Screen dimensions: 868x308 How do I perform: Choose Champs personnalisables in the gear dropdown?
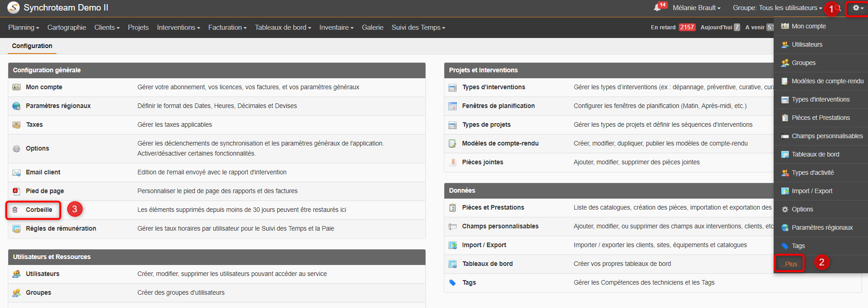tap(821, 136)
